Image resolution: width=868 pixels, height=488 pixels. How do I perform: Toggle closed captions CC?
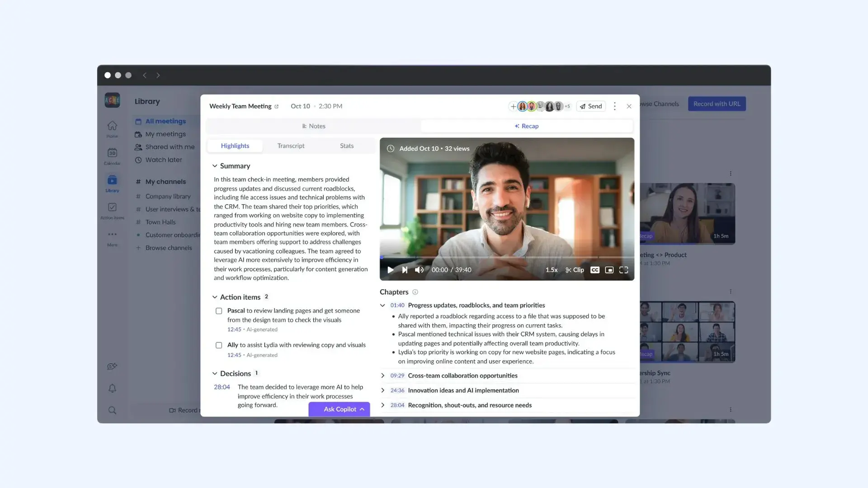click(x=595, y=270)
